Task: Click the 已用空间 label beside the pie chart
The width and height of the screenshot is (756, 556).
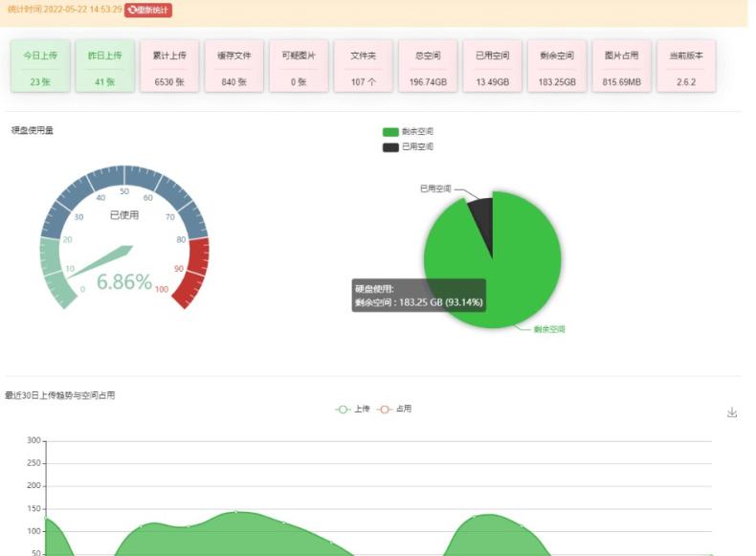Action: (x=435, y=189)
